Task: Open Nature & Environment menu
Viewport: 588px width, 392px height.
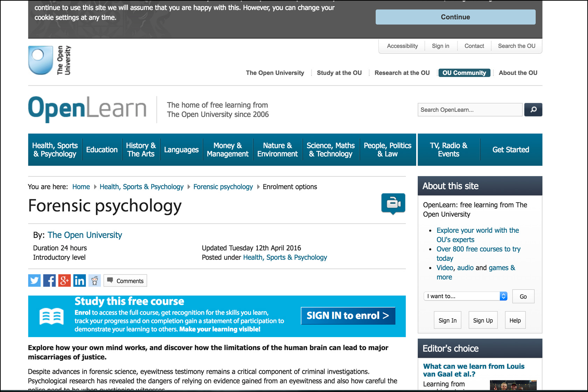Action: [277, 149]
